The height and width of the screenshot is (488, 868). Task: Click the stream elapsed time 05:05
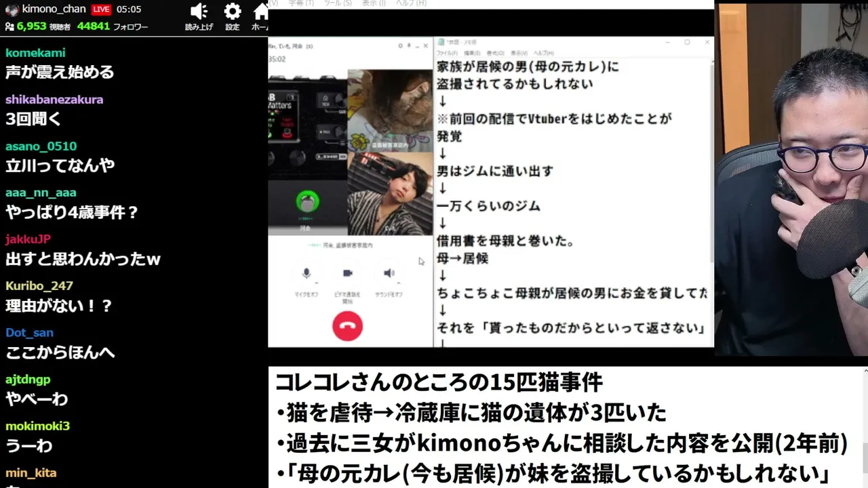tap(128, 9)
